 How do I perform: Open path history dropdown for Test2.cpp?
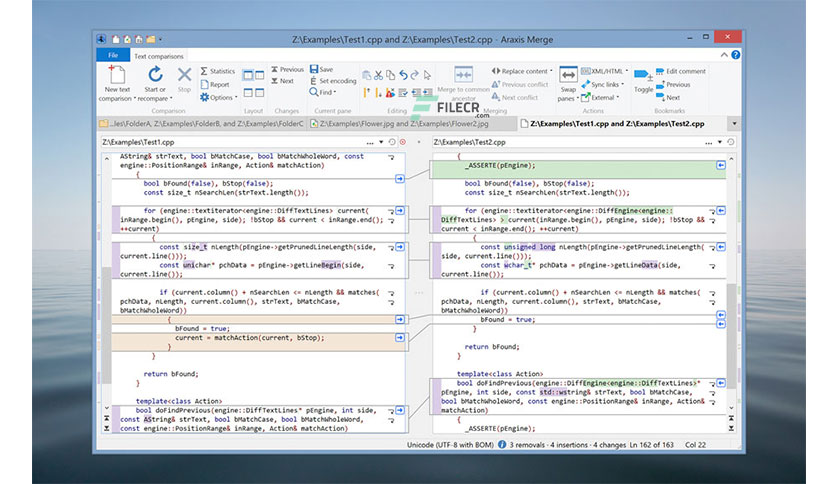click(x=720, y=142)
